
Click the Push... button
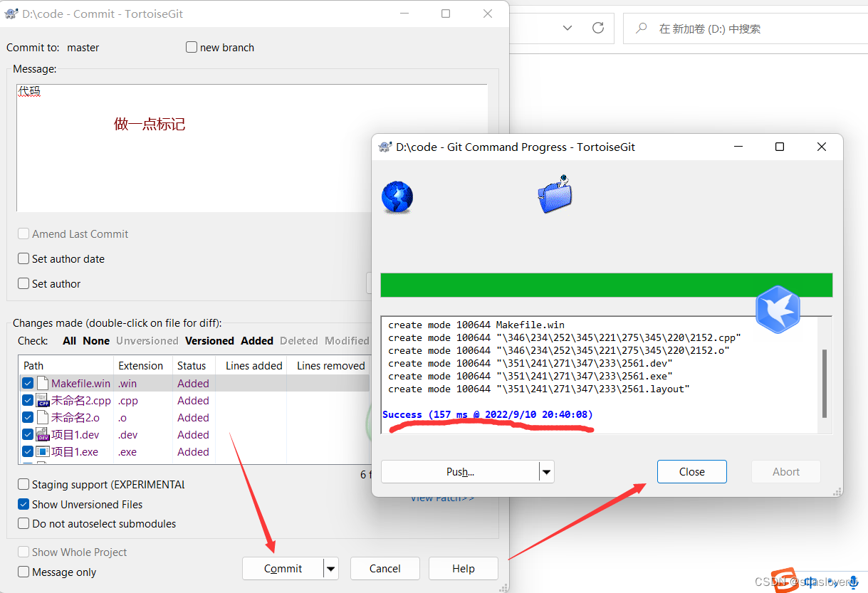tap(460, 471)
